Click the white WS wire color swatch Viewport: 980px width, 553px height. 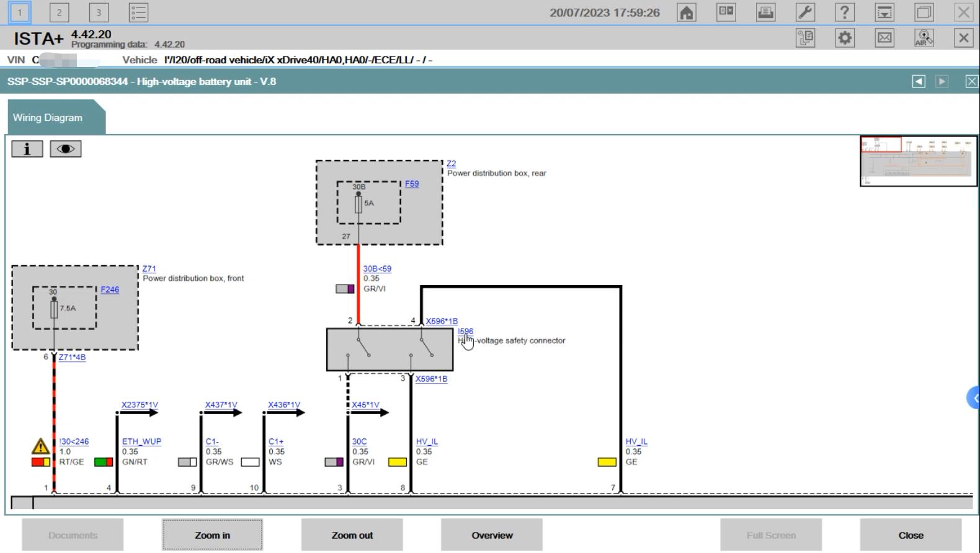pos(250,462)
